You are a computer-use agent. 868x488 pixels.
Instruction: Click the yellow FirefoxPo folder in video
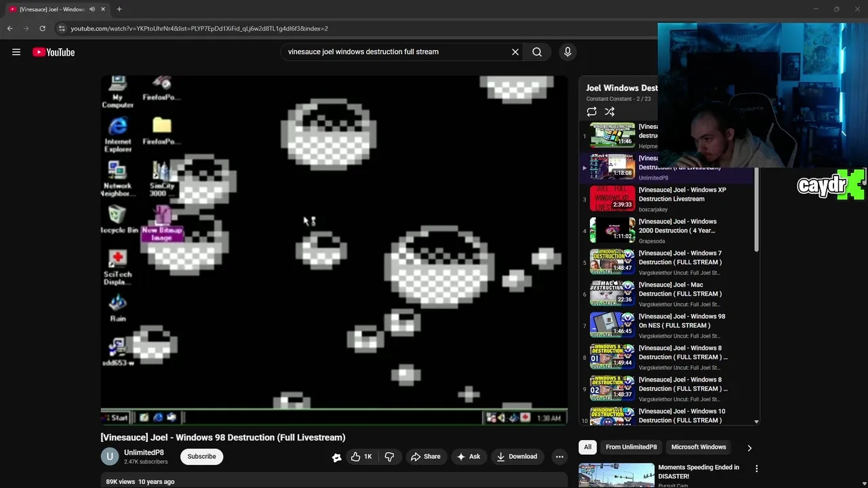[x=161, y=131]
